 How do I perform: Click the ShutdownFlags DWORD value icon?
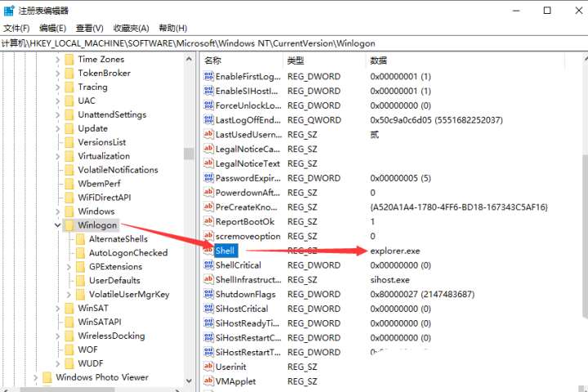click(208, 294)
